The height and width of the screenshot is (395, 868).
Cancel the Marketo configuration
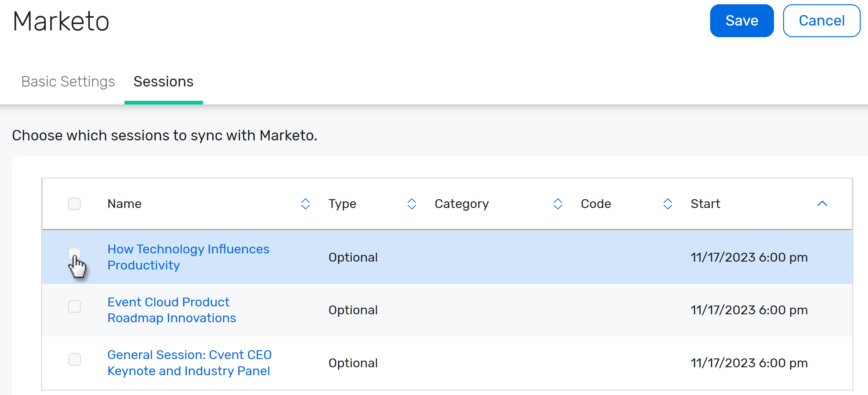(821, 21)
